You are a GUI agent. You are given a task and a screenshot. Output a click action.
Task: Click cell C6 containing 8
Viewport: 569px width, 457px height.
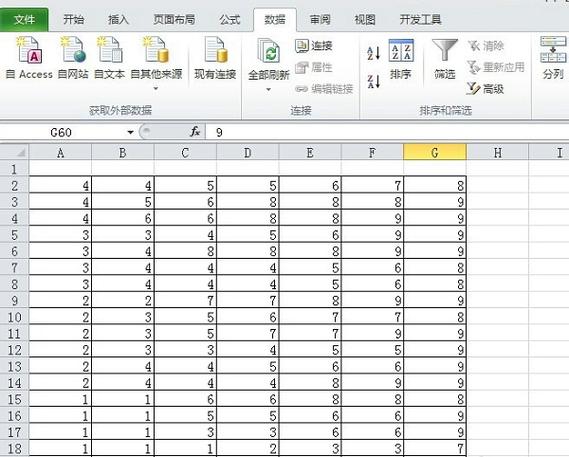pyautogui.click(x=185, y=251)
